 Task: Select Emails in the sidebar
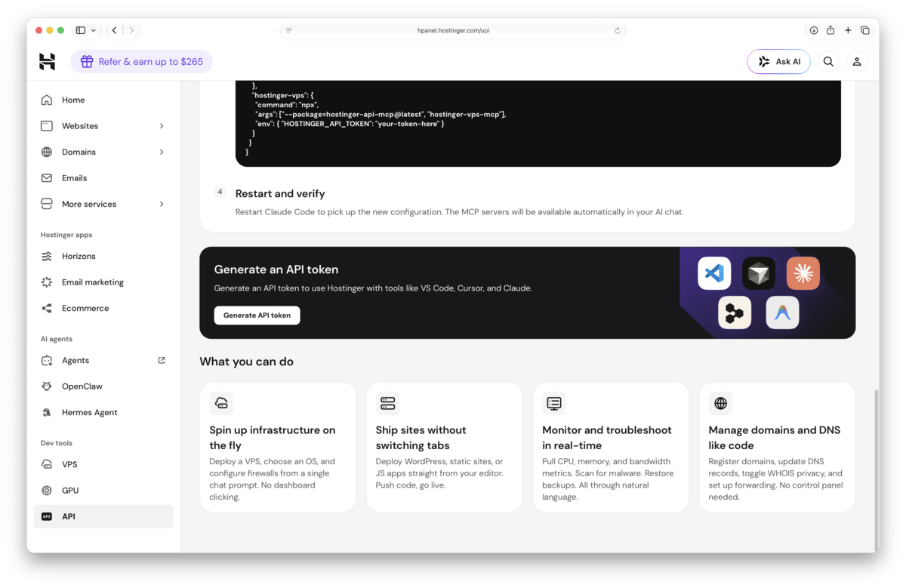[103, 178]
